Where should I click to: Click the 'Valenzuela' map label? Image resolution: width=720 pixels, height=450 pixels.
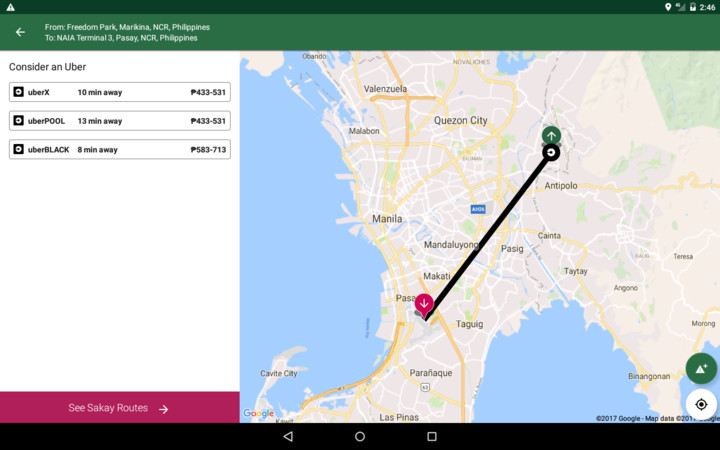tap(385, 89)
